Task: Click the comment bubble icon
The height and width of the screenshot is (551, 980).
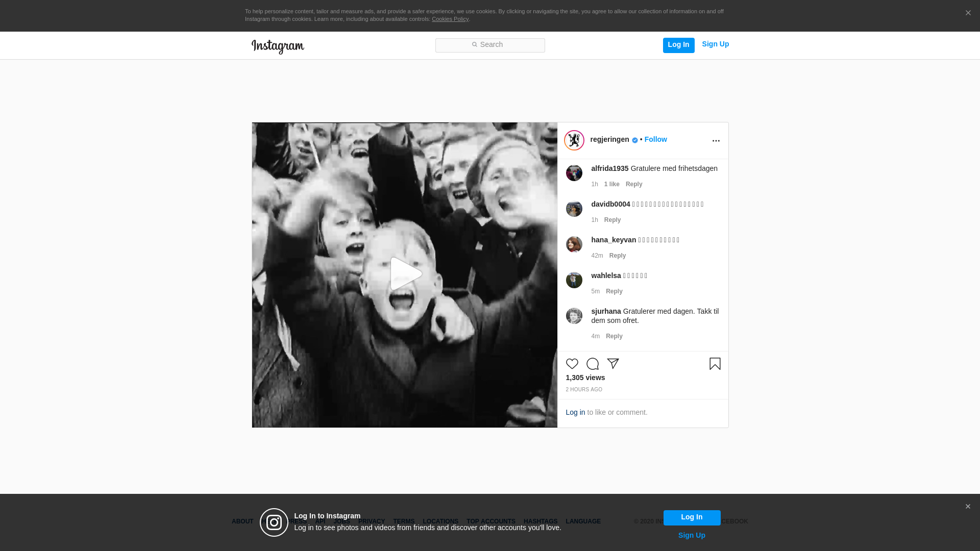Action: click(x=593, y=364)
